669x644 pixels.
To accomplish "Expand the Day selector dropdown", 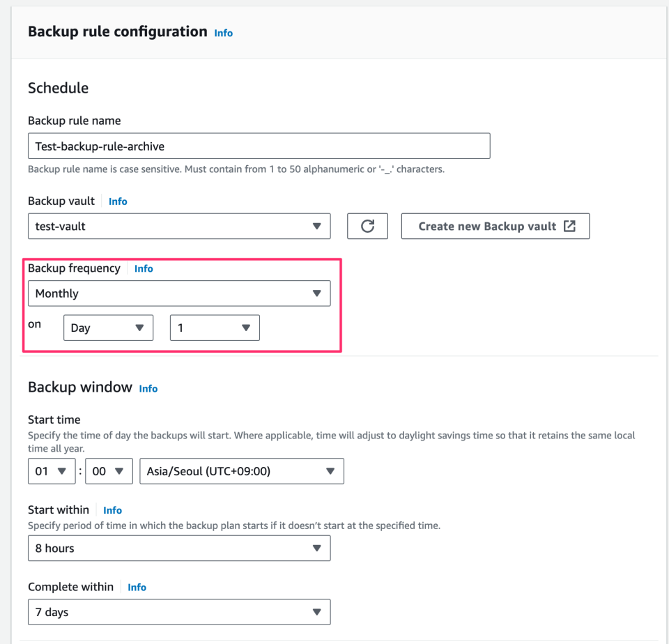I will pos(108,327).
